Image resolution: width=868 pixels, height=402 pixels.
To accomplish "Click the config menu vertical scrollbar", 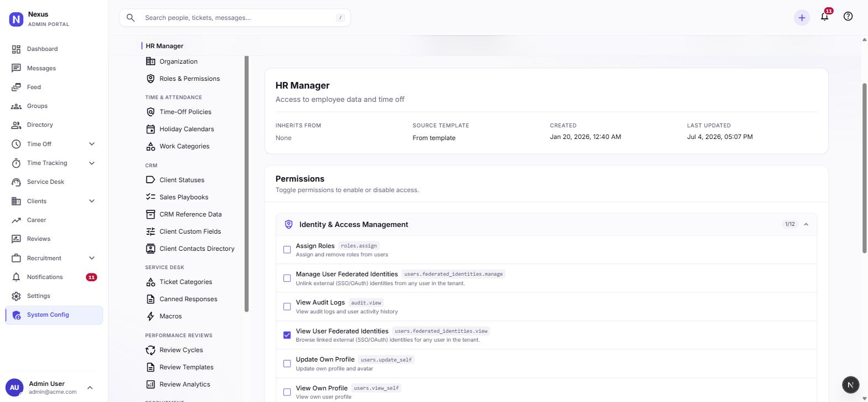I will 246,183.
